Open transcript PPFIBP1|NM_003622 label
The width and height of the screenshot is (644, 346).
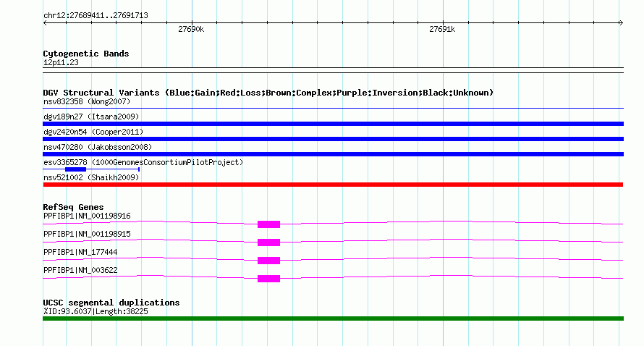(80, 271)
